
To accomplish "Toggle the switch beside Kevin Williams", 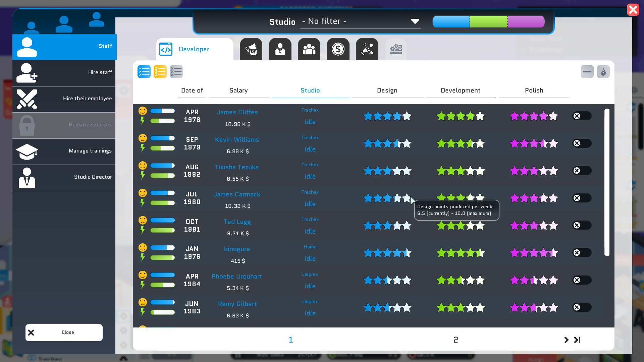I will point(582,143).
